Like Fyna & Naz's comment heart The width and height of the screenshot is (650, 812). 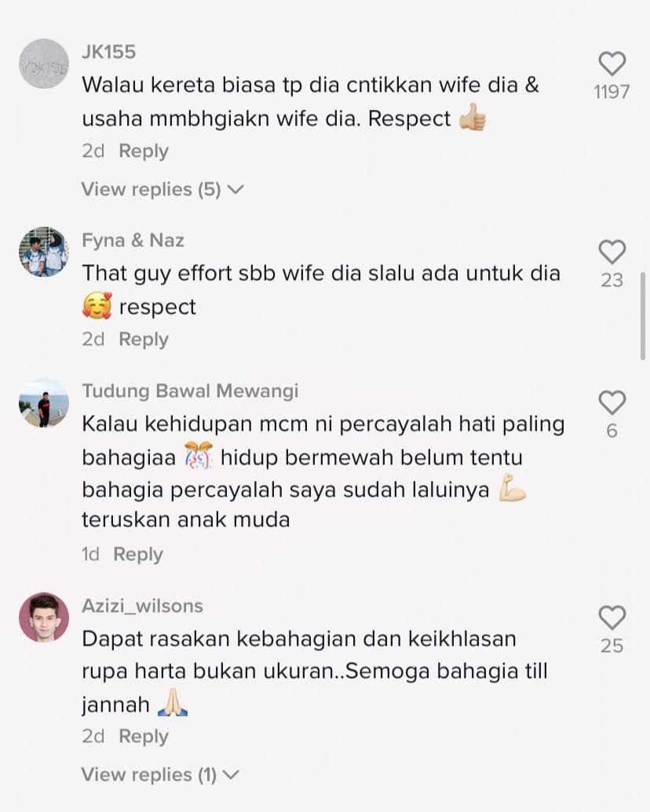click(612, 252)
